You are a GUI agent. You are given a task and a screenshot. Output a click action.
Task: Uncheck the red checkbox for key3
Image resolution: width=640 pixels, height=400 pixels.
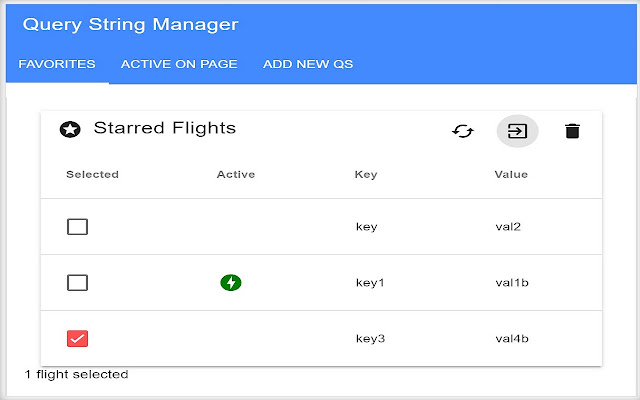pyautogui.click(x=77, y=339)
